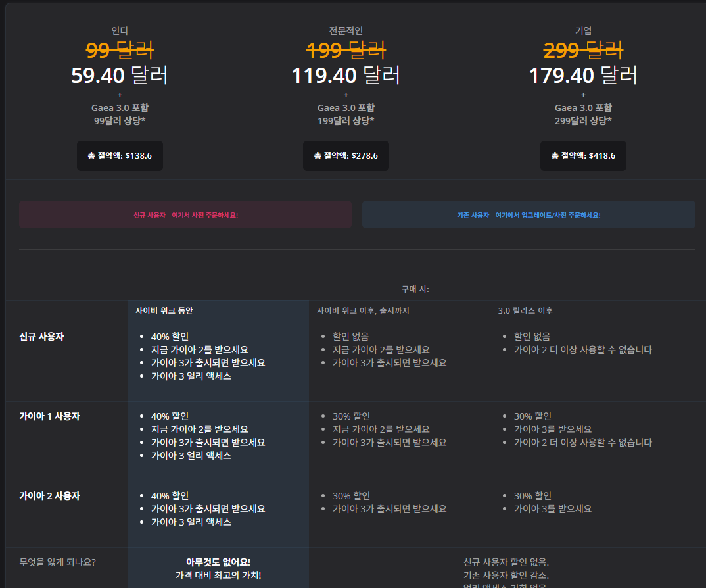
Task: Click the 기존 사용자 할인 감소. line
Action: tap(506, 575)
